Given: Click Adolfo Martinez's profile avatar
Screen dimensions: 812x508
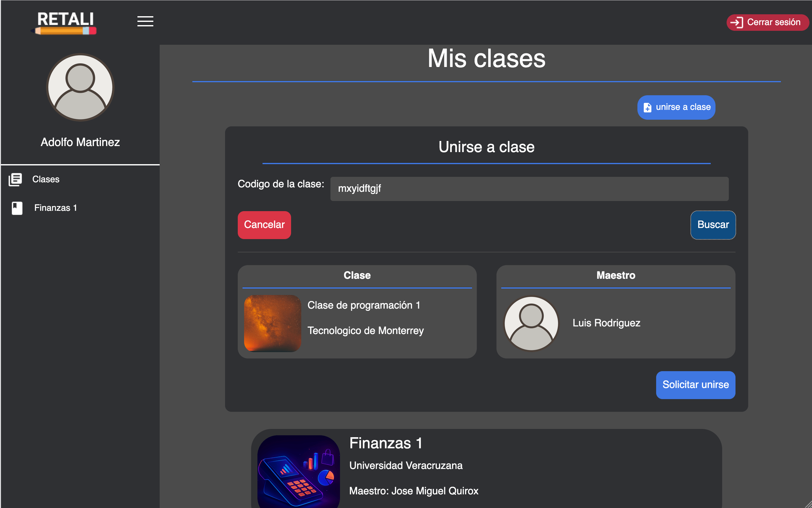Looking at the screenshot, I should click(x=80, y=87).
